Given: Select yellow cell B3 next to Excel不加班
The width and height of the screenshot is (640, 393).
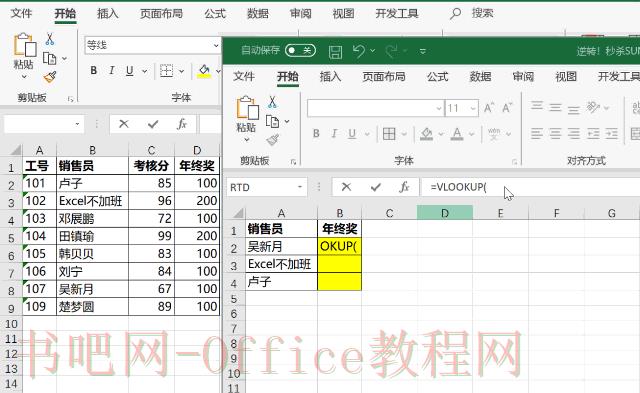Looking at the screenshot, I should click(x=340, y=264).
